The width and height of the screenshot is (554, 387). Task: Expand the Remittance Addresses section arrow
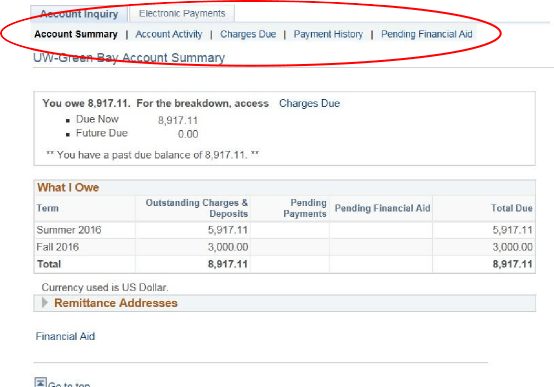(x=45, y=303)
